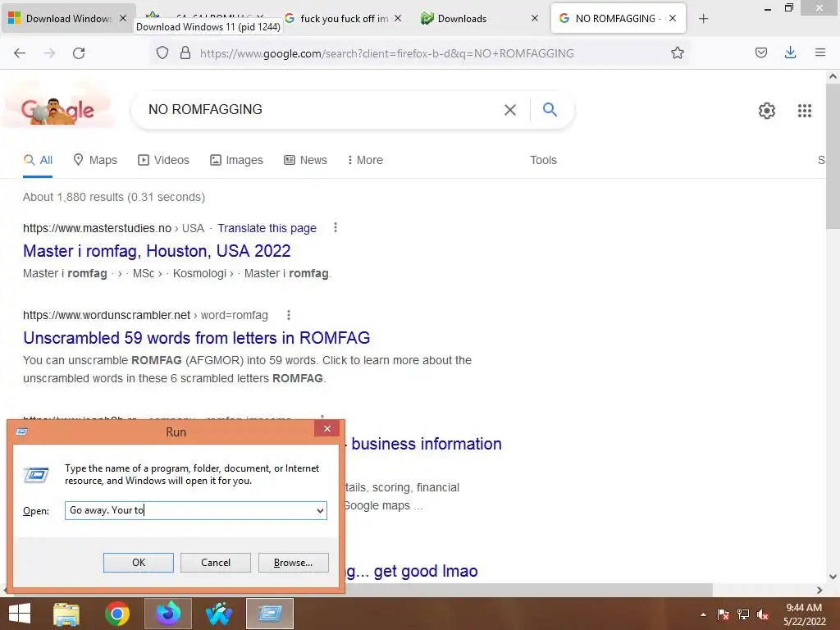Image resolution: width=840 pixels, height=630 pixels.
Task: Select the Videos search filter
Action: tap(163, 160)
